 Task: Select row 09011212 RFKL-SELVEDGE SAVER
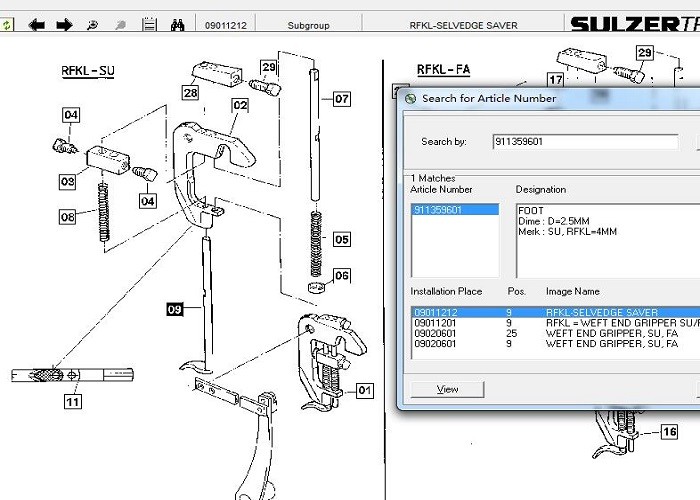(556, 312)
